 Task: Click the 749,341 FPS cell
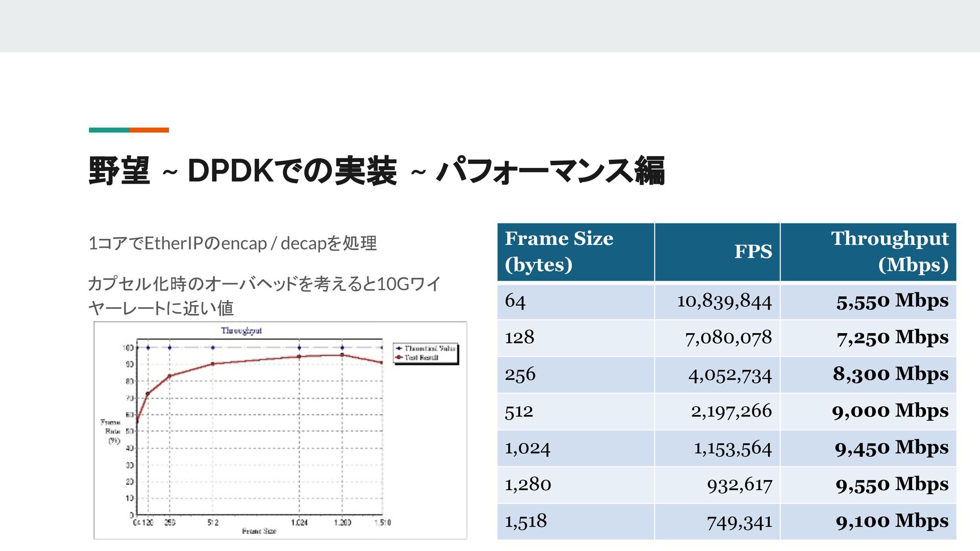pyautogui.click(x=739, y=521)
